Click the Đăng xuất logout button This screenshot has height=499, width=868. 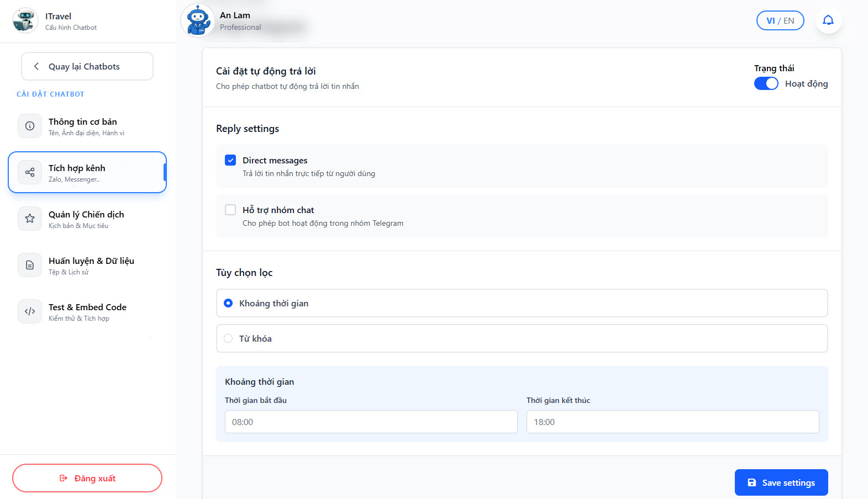[x=87, y=478]
